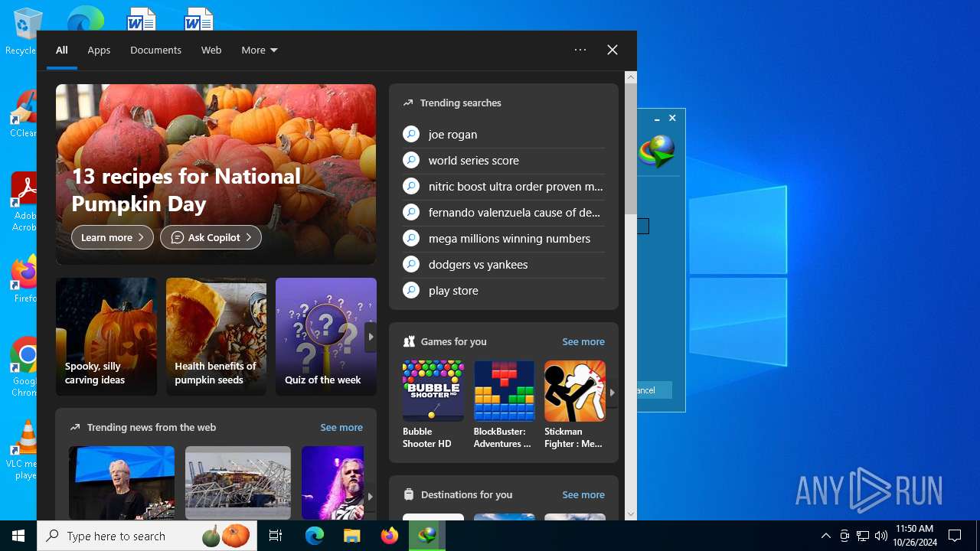This screenshot has height=551, width=980.
Task: Open the taskbar clock and date
Action: coord(915,536)
